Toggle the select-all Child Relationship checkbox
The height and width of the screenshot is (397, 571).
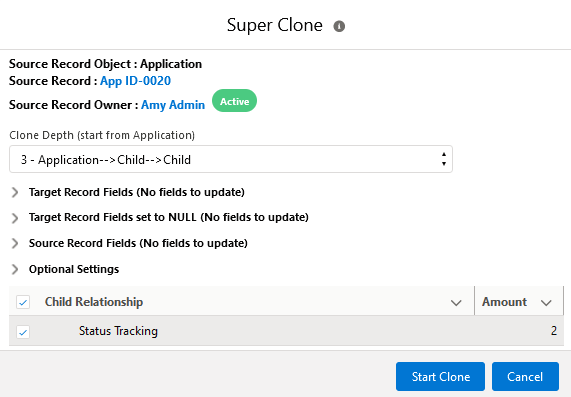(23, 302)
